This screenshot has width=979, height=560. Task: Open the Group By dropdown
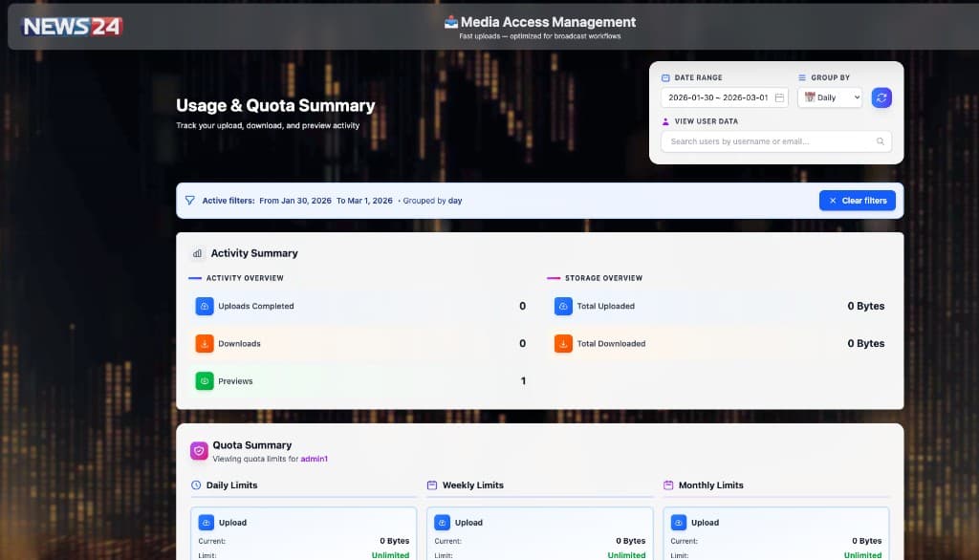coord(830,97)
